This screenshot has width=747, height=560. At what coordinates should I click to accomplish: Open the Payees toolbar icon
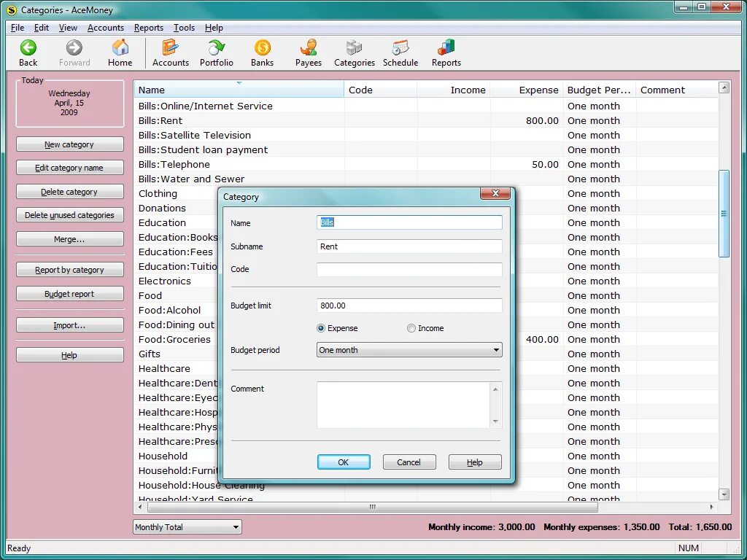(309, 47)
